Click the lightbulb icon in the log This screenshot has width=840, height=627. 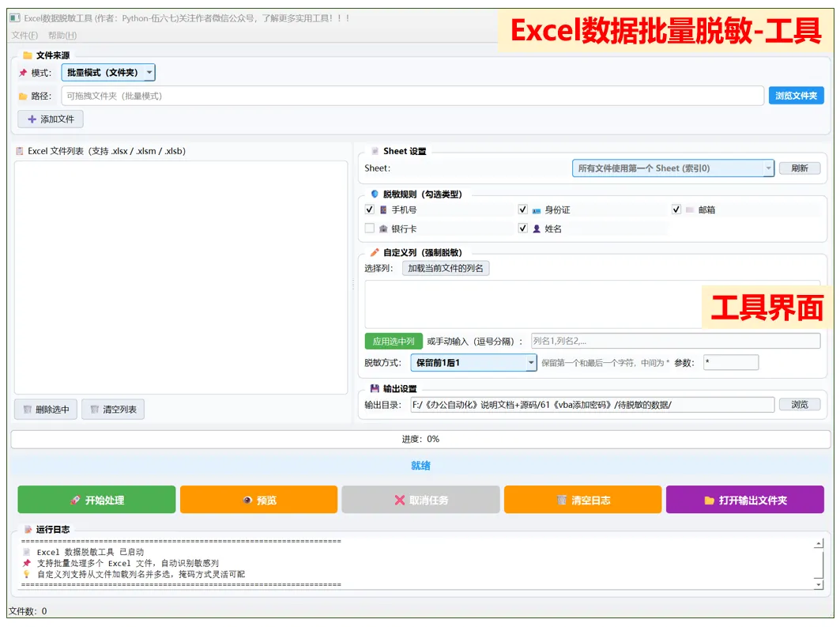pyautogui.click(x=26, y=574)
